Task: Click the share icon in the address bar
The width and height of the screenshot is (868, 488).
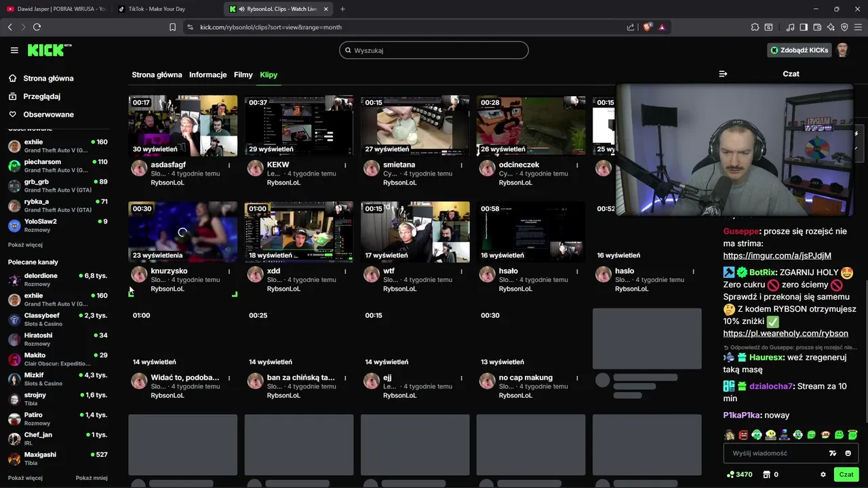Action: [x=631, y=27]
